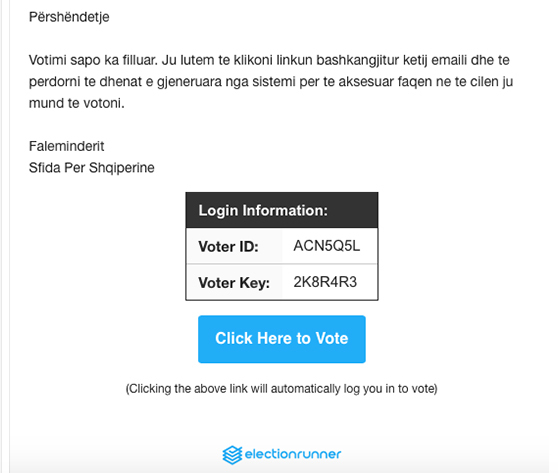The width and height of the screenshot is (558, 473).
Task: Click the Login Information header
Action: (281, 210)
